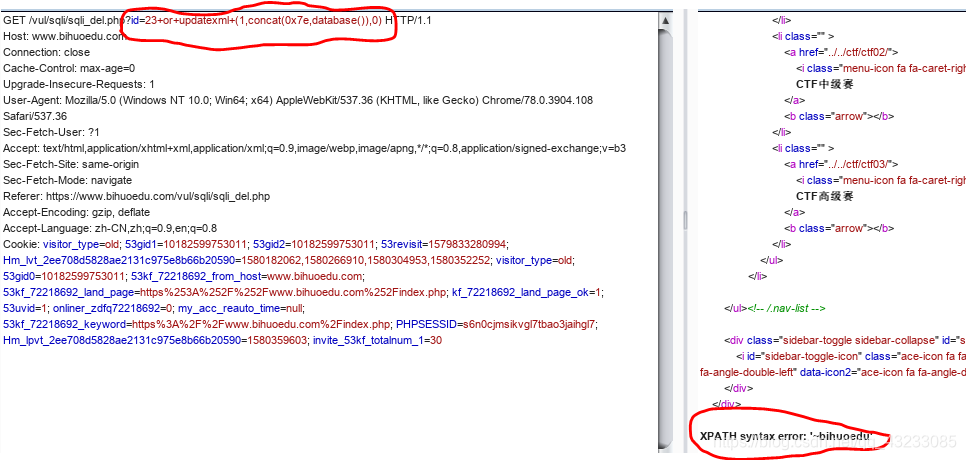Click the Accept: text/html header line
This screenshot has height=460, width=966.
314,148
